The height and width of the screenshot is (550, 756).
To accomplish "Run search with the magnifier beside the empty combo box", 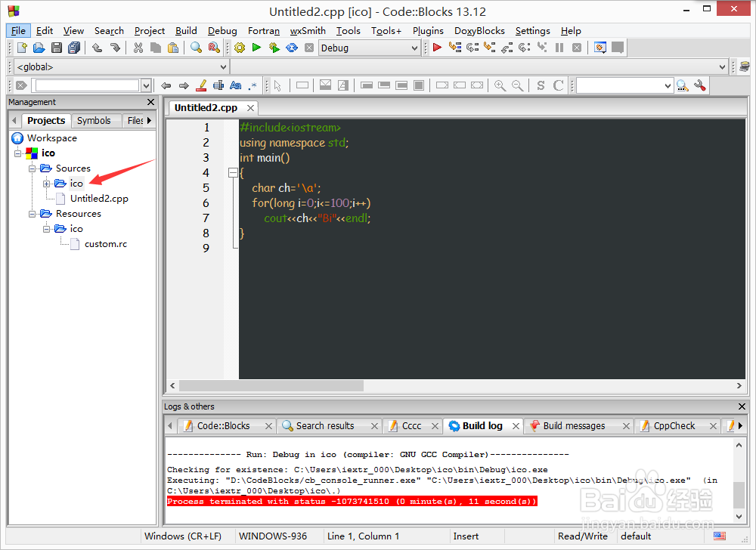I will 682,85.
